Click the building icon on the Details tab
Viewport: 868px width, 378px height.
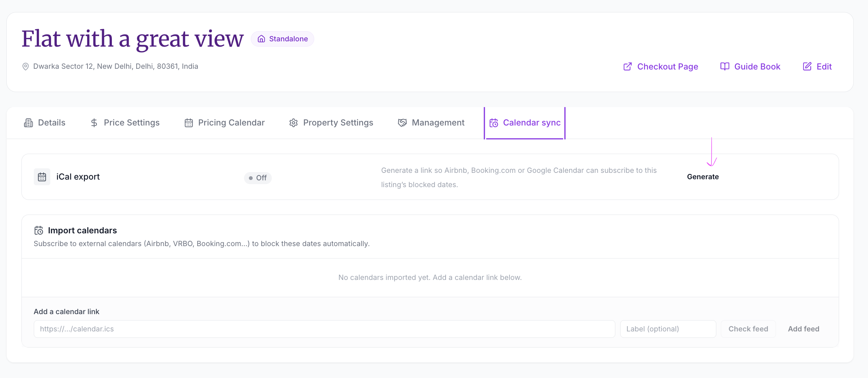click(29, 123)
